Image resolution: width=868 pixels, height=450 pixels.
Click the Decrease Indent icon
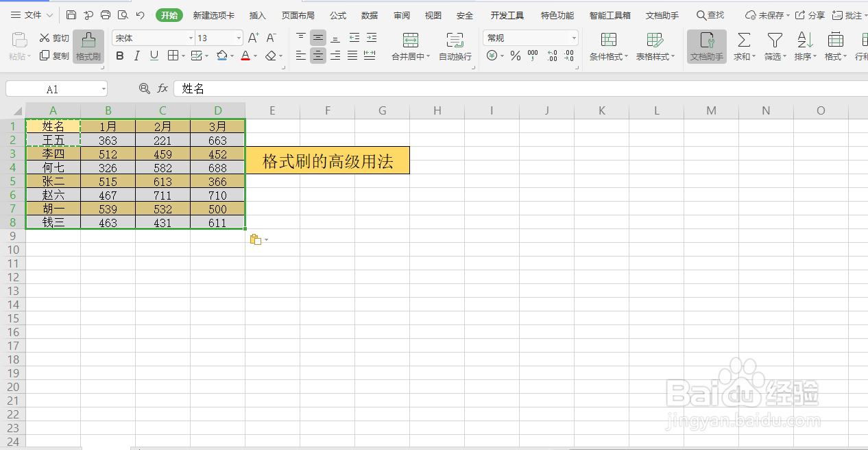point(354,37)
